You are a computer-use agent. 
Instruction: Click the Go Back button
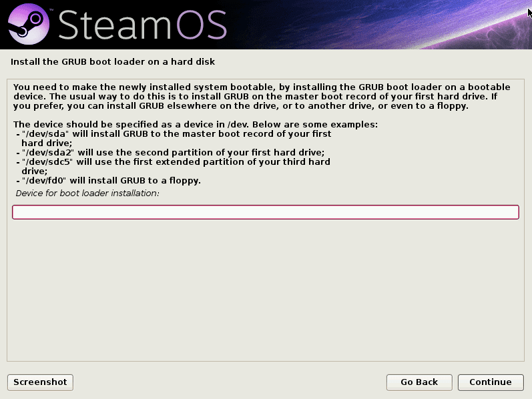point(419,382)
